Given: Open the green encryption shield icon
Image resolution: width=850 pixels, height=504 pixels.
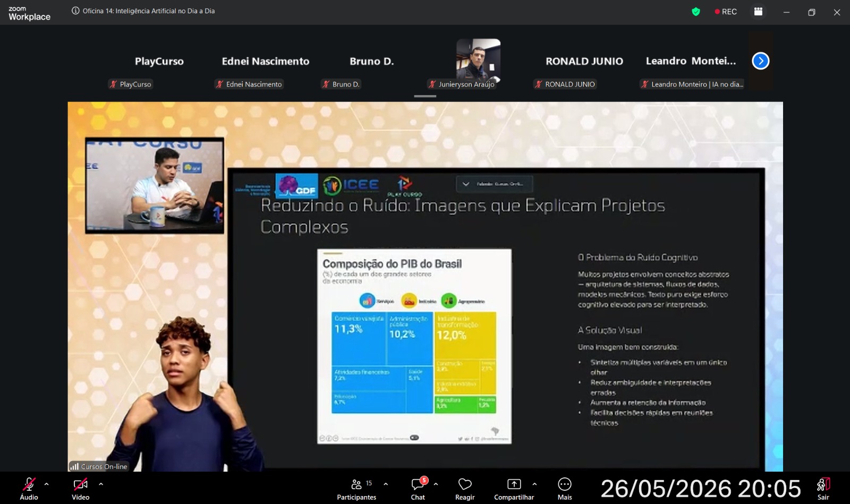Looking at the screenshot, I should pyautogui.click(x=696, y=12).
